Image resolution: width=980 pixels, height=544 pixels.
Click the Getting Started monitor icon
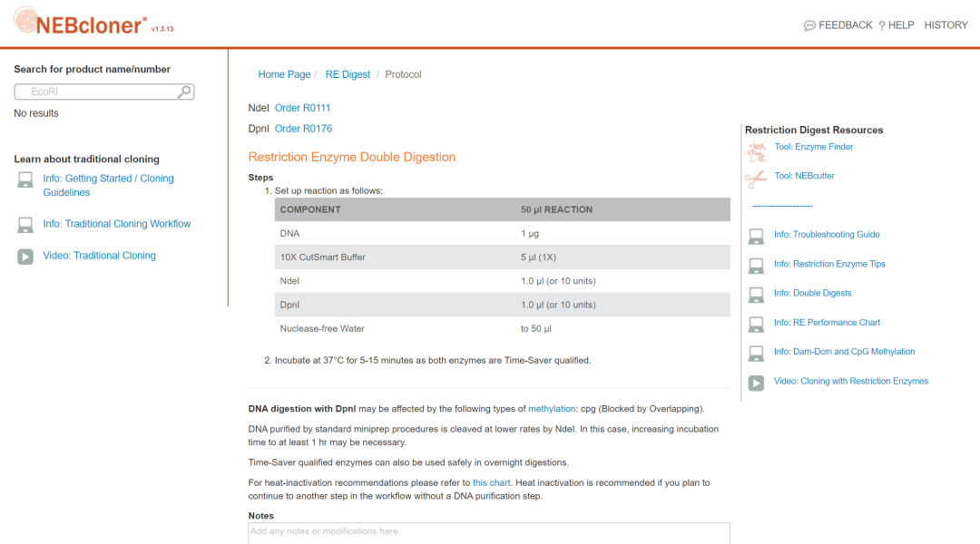click(x=25, y=180)
